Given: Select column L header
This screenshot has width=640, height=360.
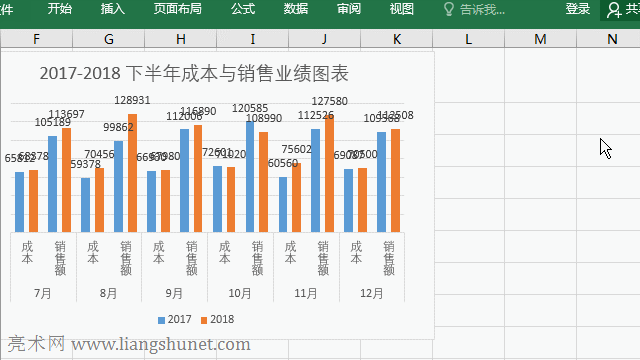Looking at the screenshot, I should tap(469, 39).
